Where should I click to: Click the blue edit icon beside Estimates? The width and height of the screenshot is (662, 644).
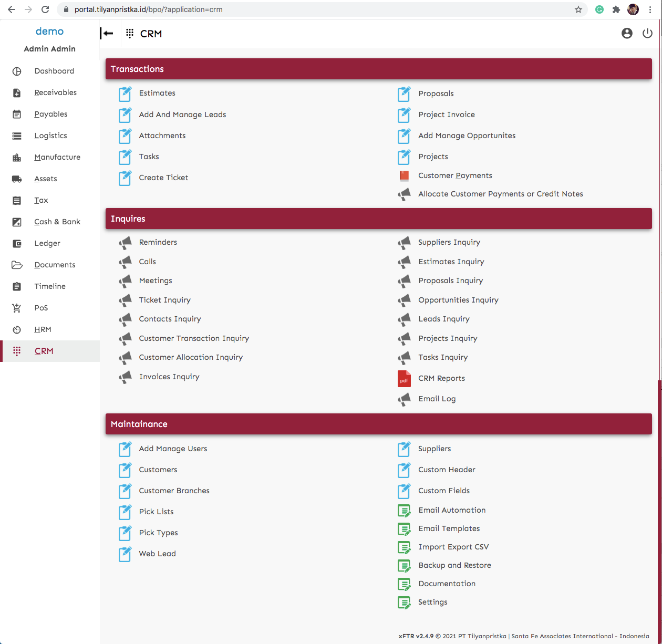click(125, 94)
